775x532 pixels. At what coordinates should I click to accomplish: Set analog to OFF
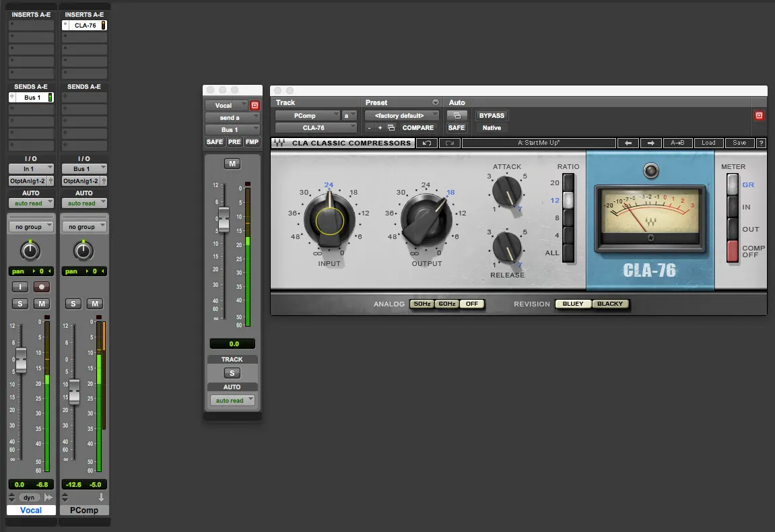click(x=472, y=304)
